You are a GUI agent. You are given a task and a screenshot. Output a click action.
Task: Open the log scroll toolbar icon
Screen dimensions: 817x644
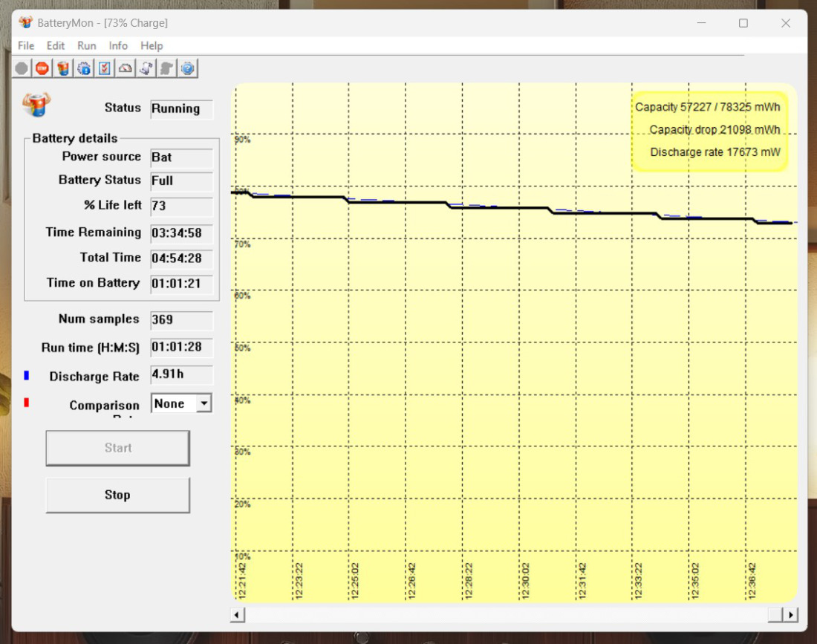[x=146, y=68]
